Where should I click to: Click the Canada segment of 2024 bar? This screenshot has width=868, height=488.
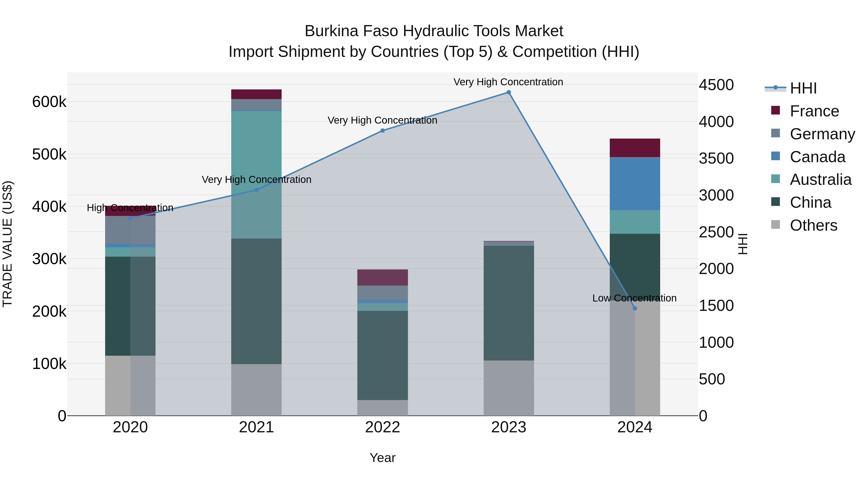[635, 184]
